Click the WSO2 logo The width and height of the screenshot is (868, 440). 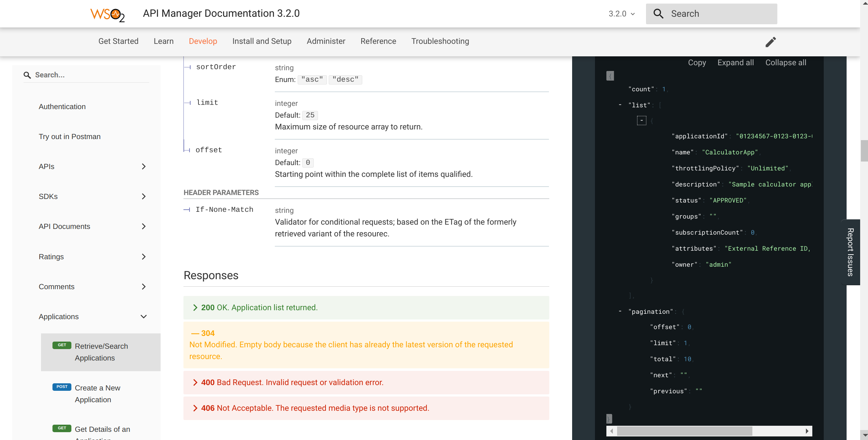(x=107, y=14)
